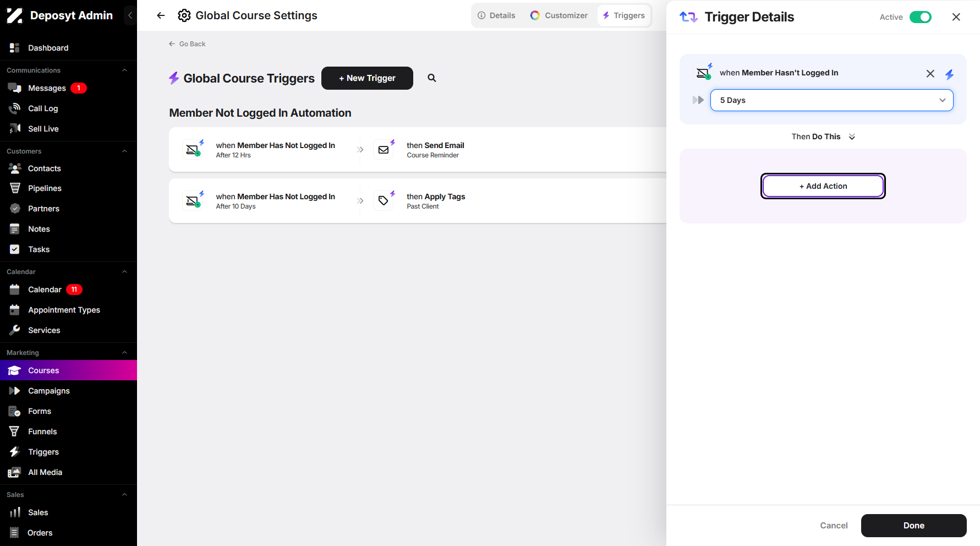Collapse the Calendar sidebar section
Image resolution: width=980 pixels, height=546 pixels.
124,272
